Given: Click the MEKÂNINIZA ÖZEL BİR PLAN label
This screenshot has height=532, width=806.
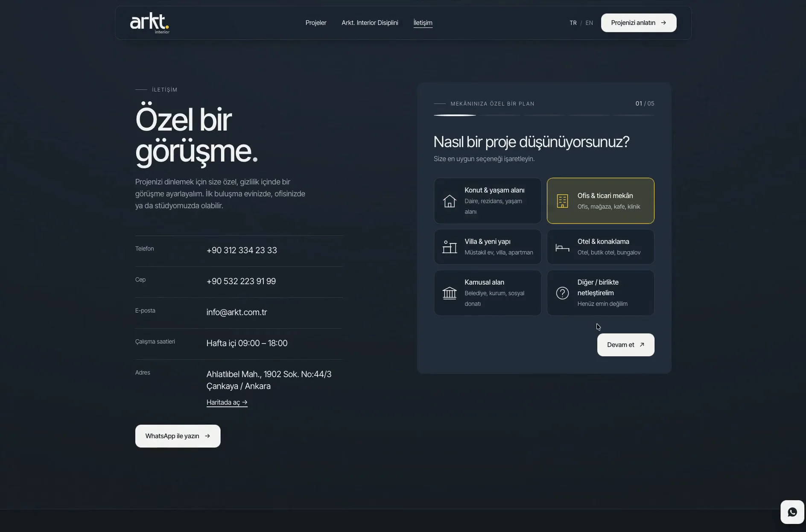Looking at the screenshot, I should tap(492, 104).
